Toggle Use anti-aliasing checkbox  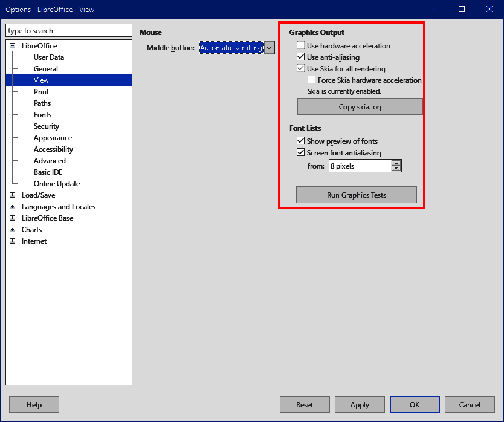pos(300,57)
